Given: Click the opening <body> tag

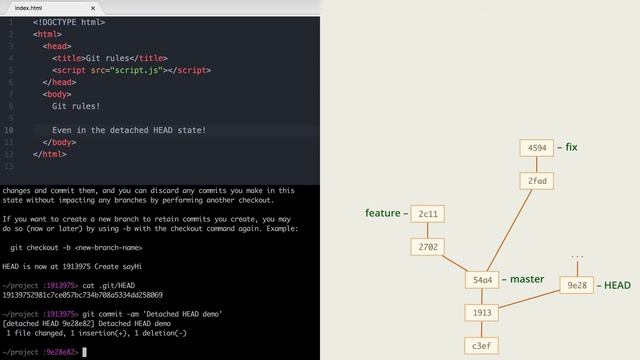Looking at the screenshot, I should (57, 94).
